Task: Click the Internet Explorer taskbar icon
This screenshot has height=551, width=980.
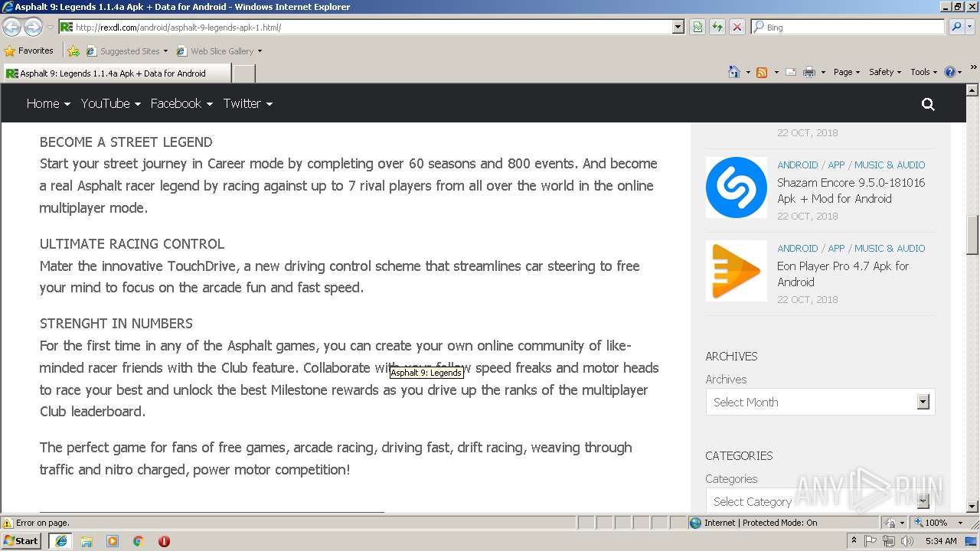Action: coord(61,540)
